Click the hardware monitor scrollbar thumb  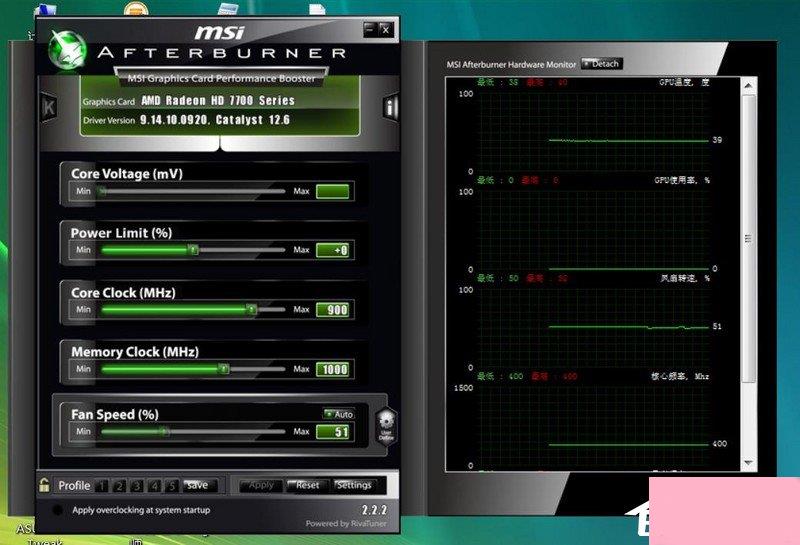748,238
